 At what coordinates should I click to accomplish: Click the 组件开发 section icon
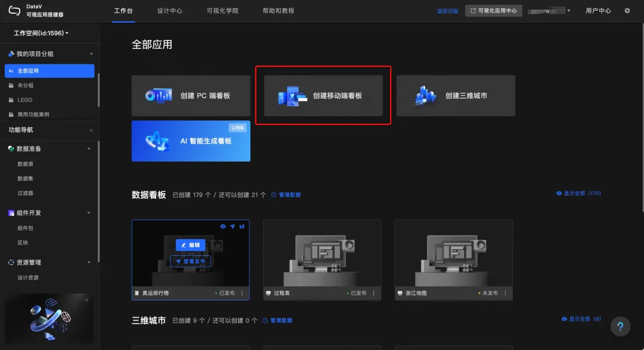click(x=11, y=213)
